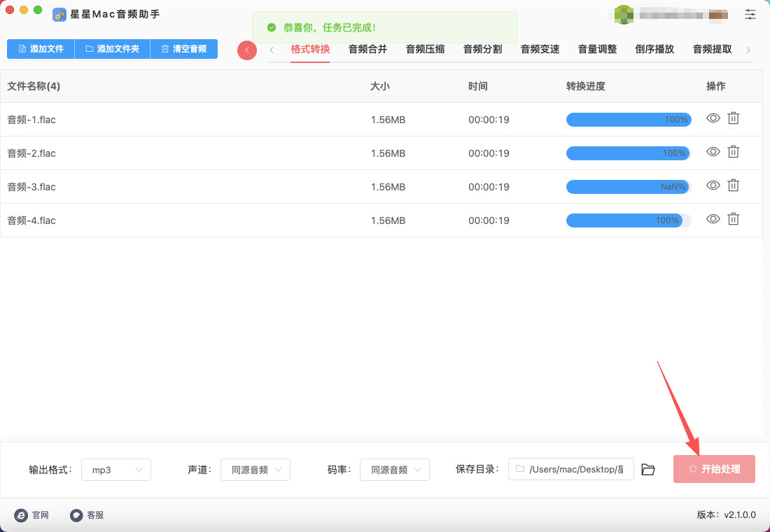Preview 音频-1.flac with the eye icon
The height and width of the screenshot is (532, 770).
point(713,119)
